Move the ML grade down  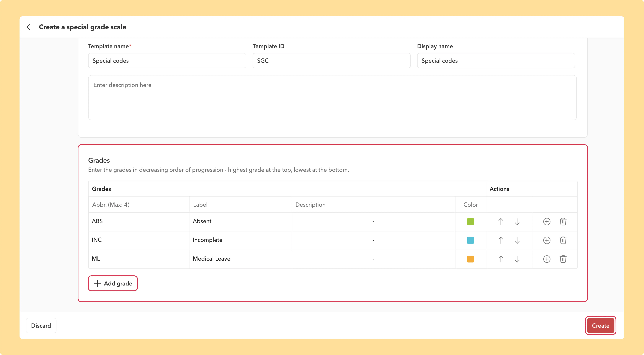(x=517, y=259)
